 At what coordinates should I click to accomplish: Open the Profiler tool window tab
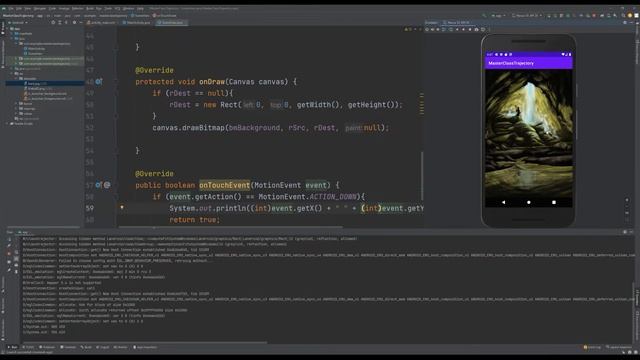pyautogui.click(x=120, y=347)
